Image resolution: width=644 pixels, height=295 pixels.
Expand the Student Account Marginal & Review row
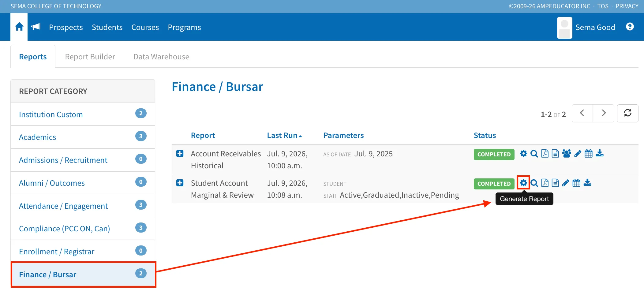180,183
